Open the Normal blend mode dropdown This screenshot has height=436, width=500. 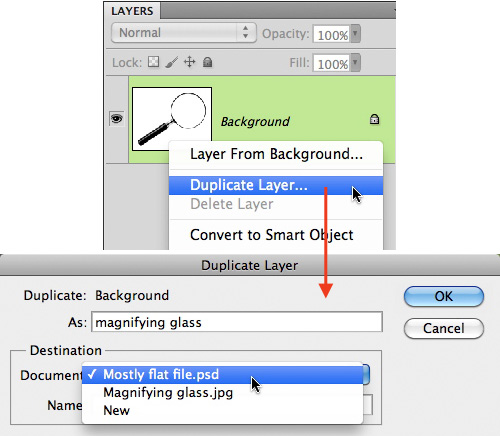pos(184,33)
